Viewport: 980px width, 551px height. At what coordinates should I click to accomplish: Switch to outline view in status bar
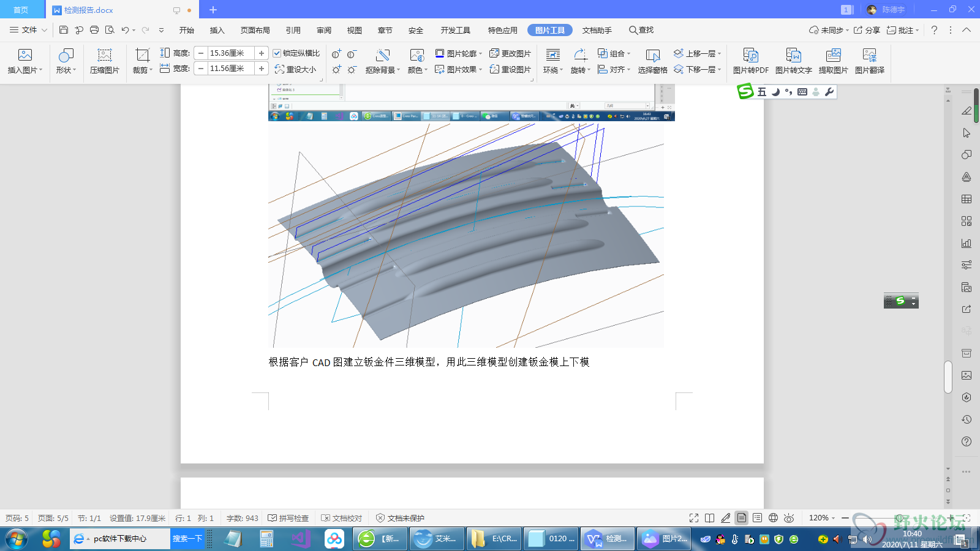[x=758, y=518]
